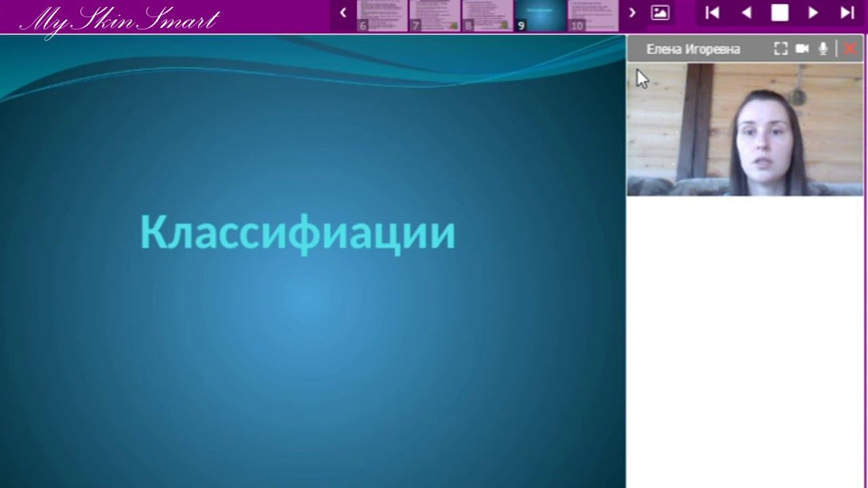Go to the previous slide
868x488 pixels.
coord(746,12)
